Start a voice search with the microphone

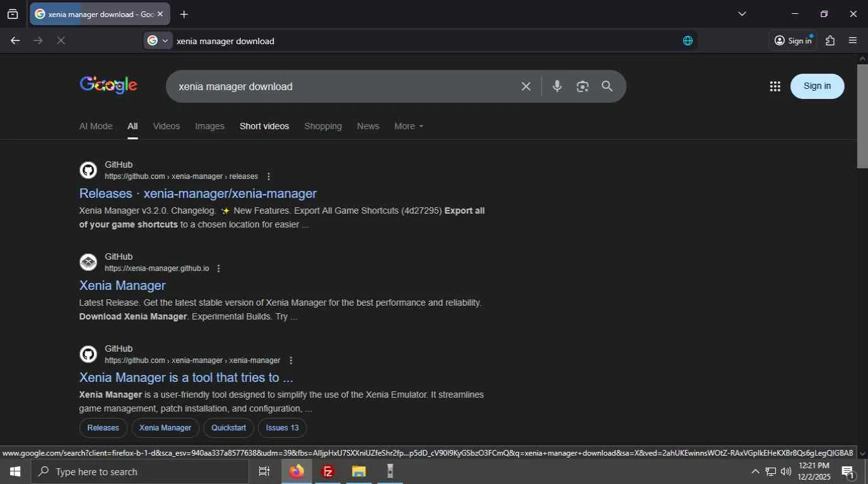point(557,86)
